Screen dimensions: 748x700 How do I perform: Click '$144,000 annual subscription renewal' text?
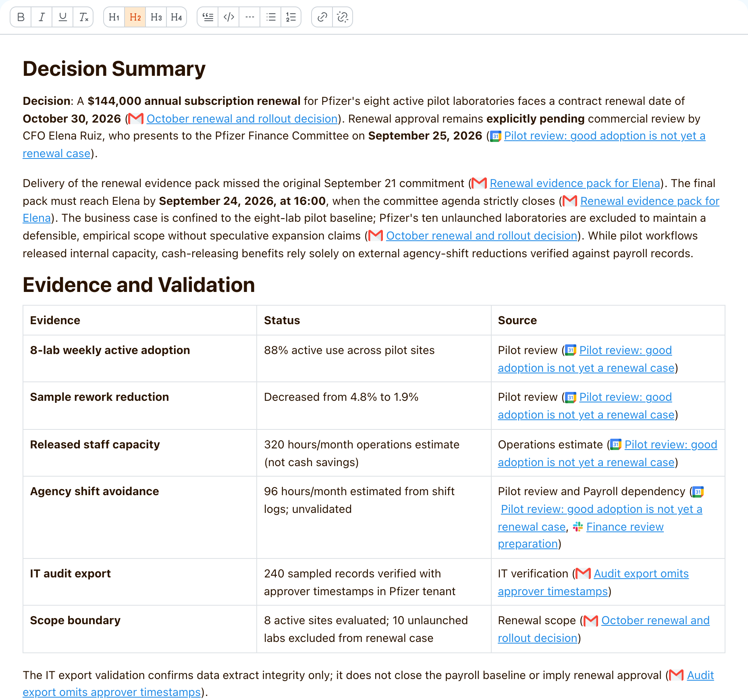pyautogui.click(x=194, y=101)
